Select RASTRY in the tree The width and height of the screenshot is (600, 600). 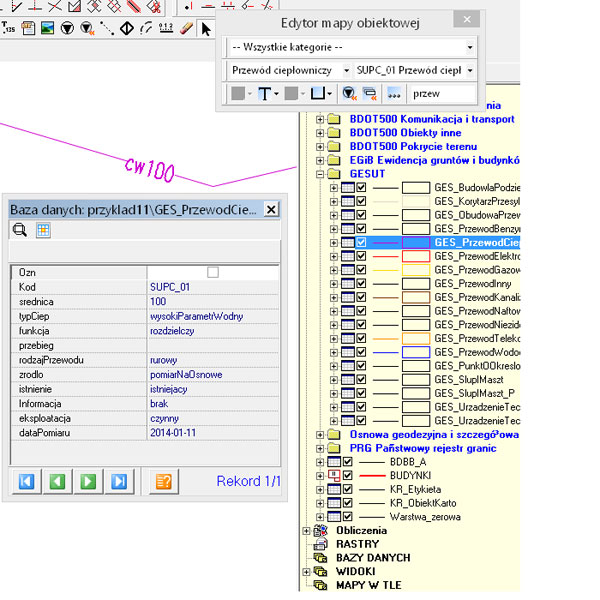[357, 544]
